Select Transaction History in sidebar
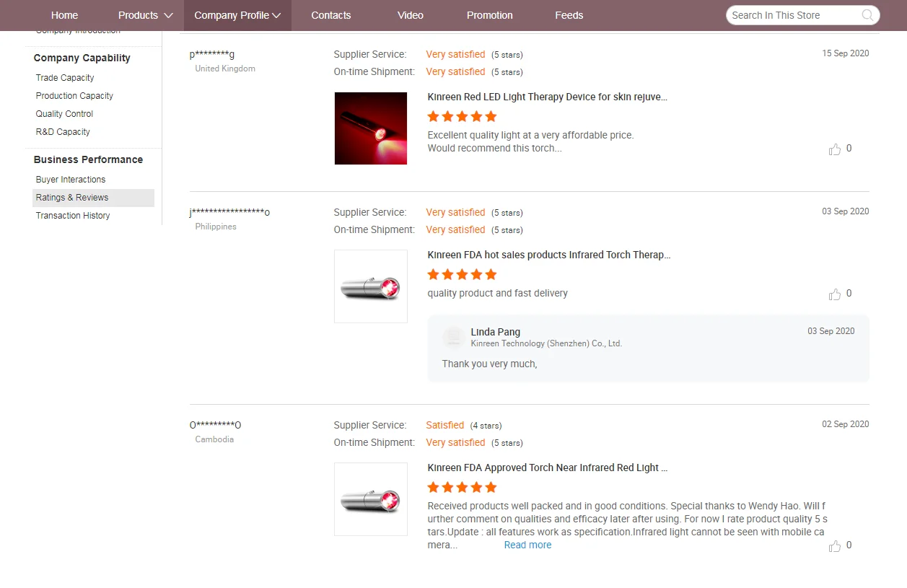Viewport: 907px width, 588px height. 73,216
